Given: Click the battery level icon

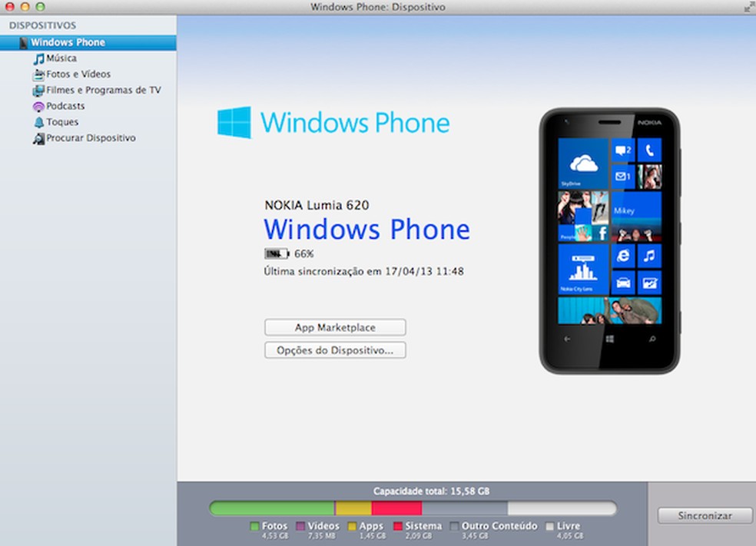Looking at the screenshot, I should coord(277,253).
